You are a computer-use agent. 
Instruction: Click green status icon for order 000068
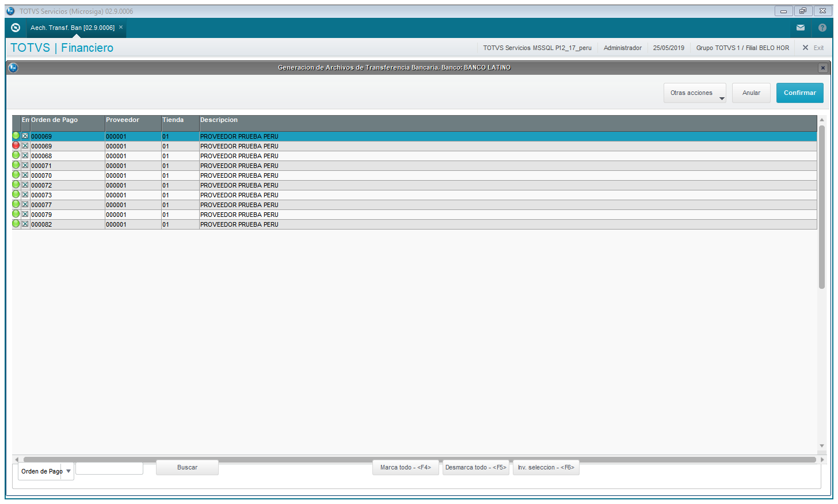point(16,155)
